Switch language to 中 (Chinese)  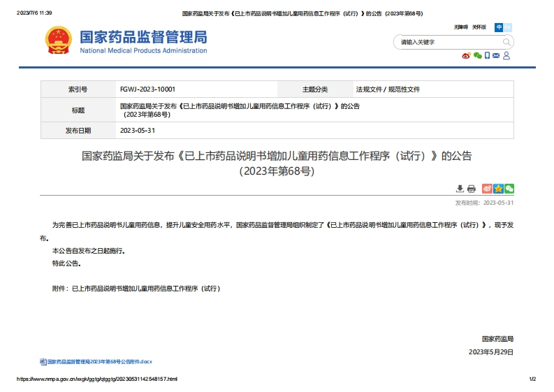[x=499, y=27]
